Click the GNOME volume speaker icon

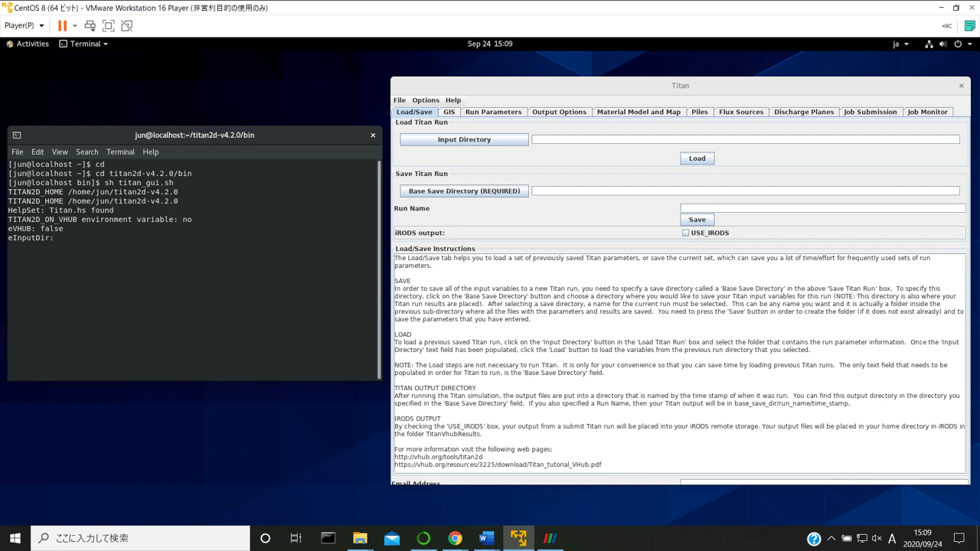(943, 44)
